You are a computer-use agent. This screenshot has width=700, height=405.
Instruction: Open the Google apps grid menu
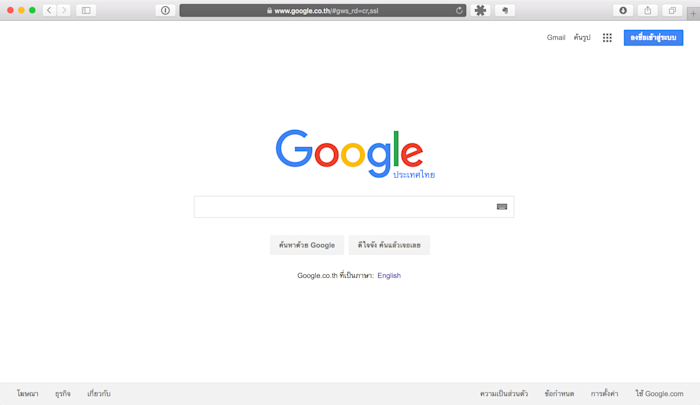tap(607, 38)
